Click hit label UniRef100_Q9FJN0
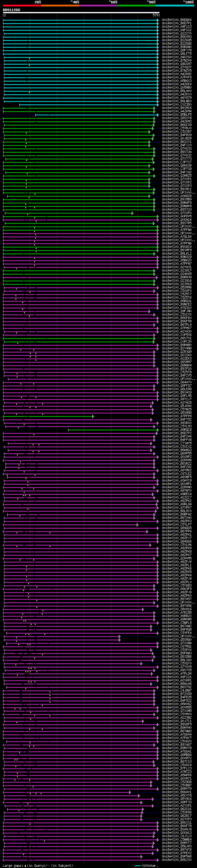The width and height of the screenshot is (197, 868). 177,311
